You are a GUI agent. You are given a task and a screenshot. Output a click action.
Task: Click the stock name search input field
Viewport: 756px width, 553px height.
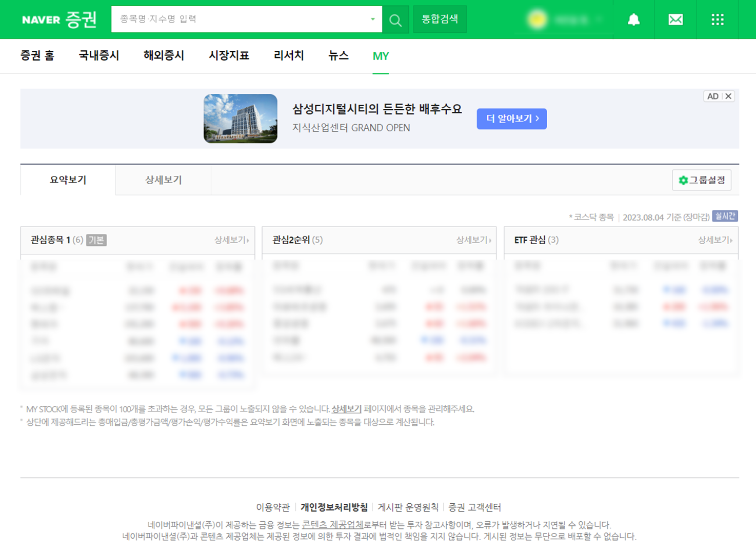tap(241, 19)
